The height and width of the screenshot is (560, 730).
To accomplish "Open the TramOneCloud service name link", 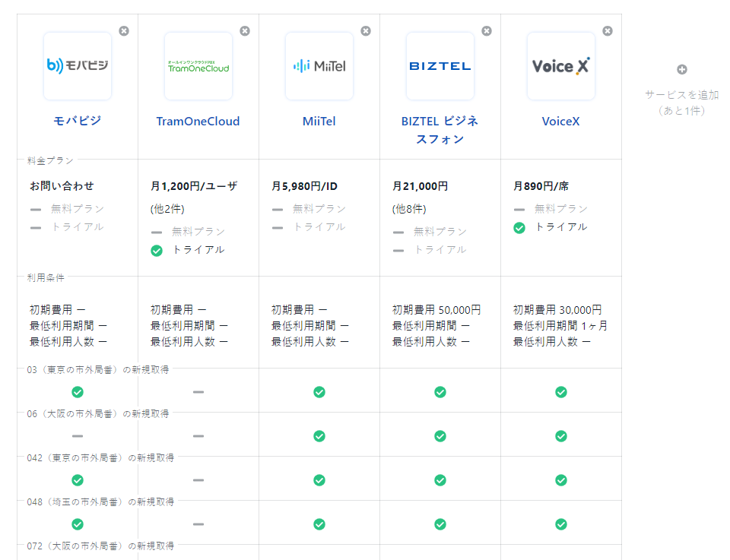I will tap(198, 122).
